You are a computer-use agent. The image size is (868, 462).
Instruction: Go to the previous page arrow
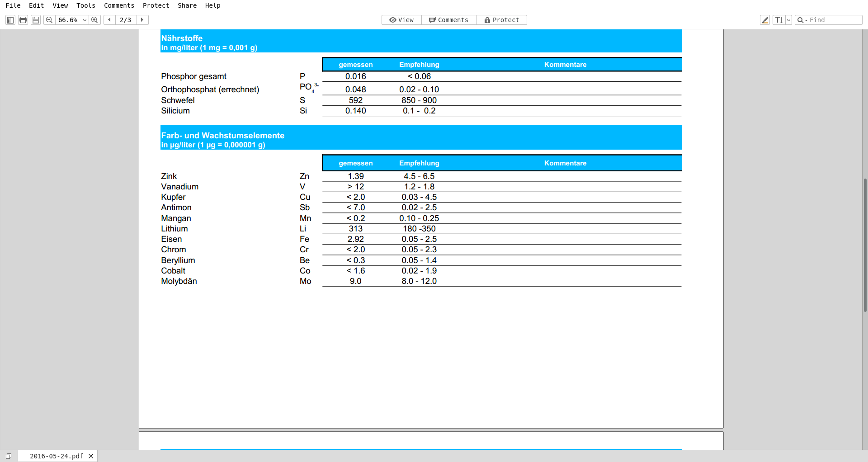pyautogui.click(x=109, y=20)
